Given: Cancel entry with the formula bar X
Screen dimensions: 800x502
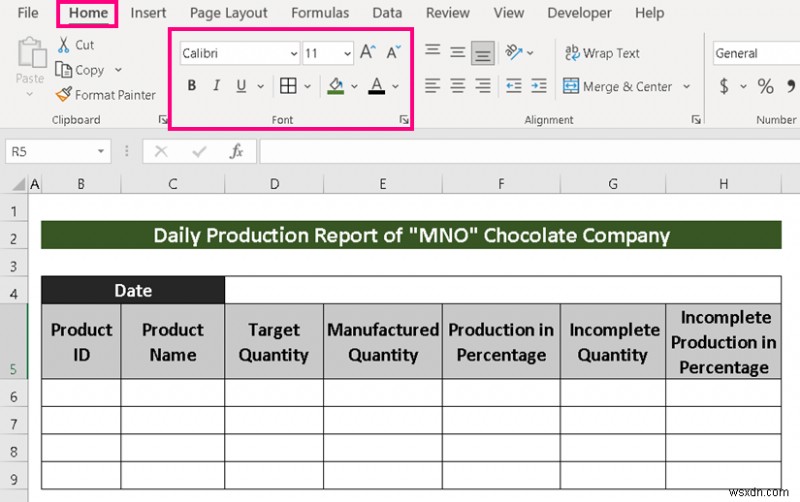Looking at the screenshot, I should (161, 152).
